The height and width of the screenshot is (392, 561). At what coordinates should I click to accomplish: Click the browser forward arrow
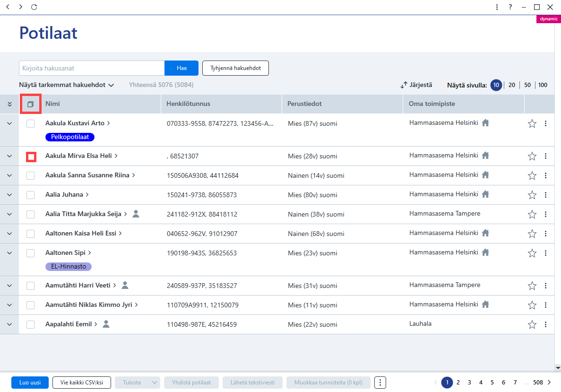click(21, 7)
